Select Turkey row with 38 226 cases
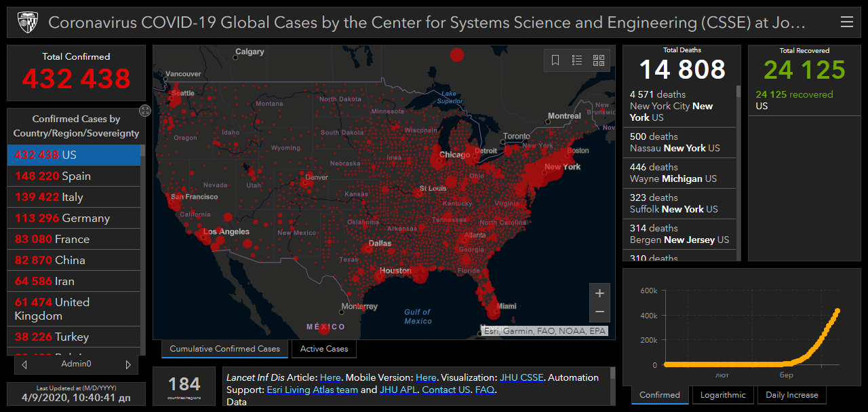The height and width of the screenshot is (412, 868). click(74, 337)
